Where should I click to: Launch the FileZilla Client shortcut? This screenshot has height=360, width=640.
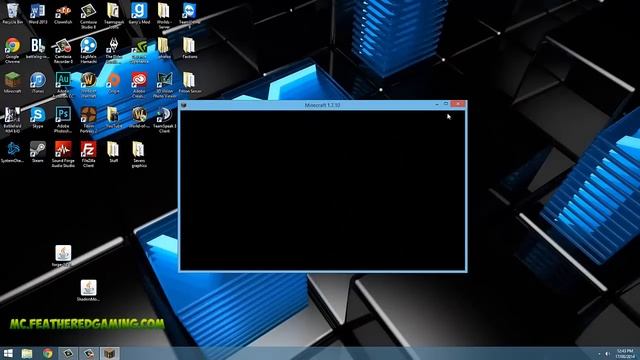tap(88, 155)
